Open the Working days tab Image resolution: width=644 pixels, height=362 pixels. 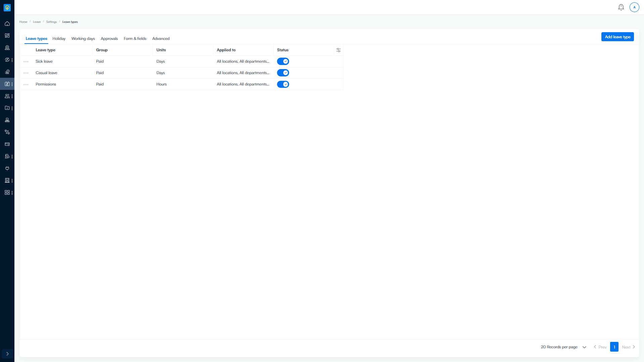83,39
